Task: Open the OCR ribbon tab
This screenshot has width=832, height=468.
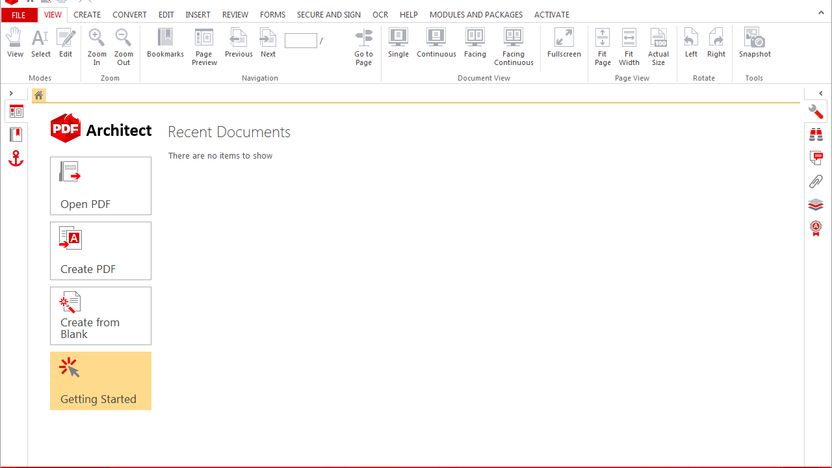Action: click(x=380, y=15)
